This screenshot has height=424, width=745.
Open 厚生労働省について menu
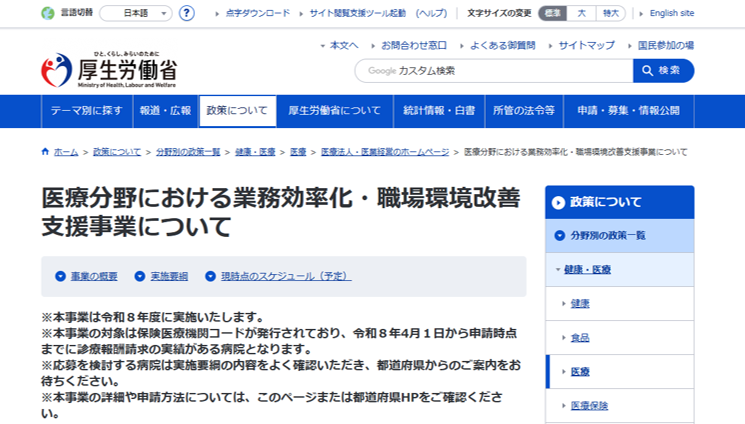click(x=334, y=111)
